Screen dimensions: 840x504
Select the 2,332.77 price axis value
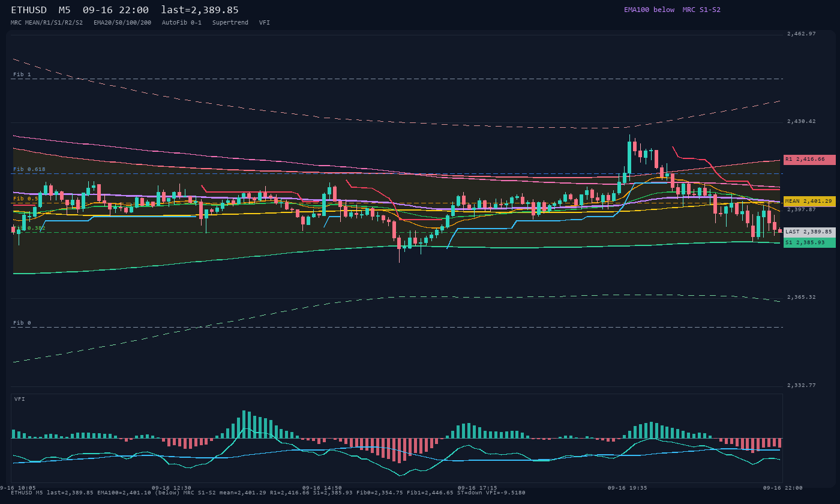[x=802, y=385]
